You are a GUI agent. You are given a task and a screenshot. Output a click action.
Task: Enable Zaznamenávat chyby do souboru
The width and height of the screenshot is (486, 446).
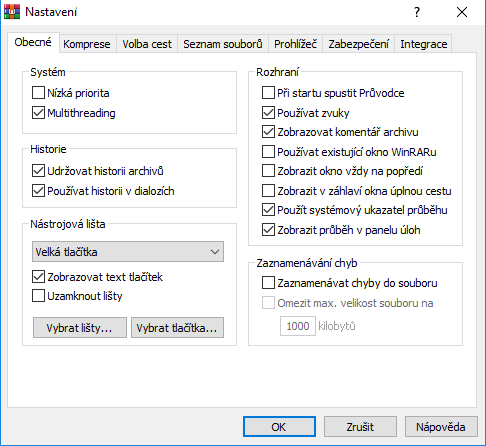pos(268,283)
